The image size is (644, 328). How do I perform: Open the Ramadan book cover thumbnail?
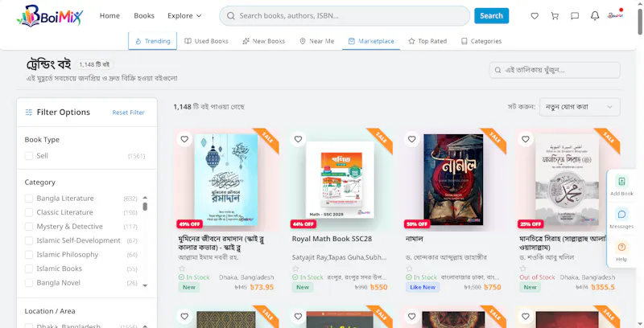coord(226,180)
